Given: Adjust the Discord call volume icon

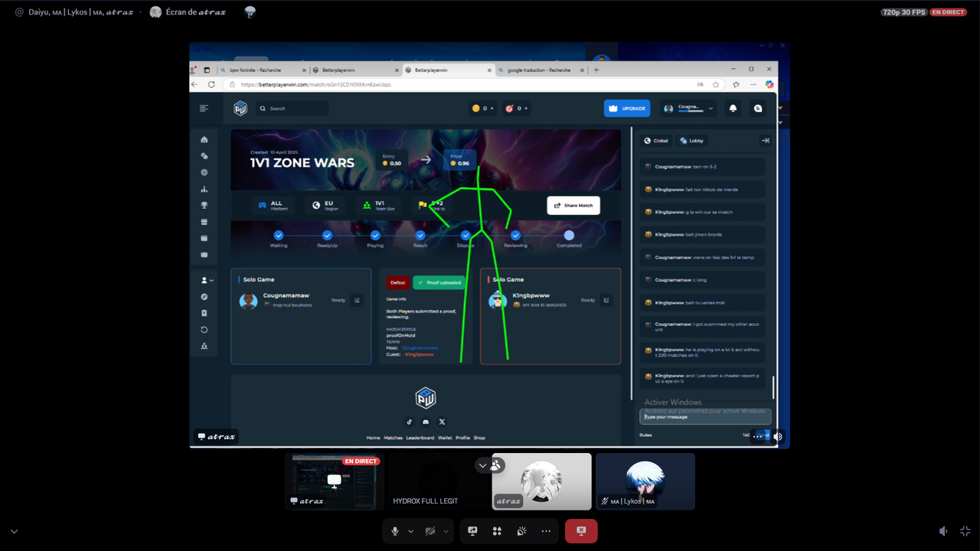Looking at the screenshot, I should coord(943,531).
